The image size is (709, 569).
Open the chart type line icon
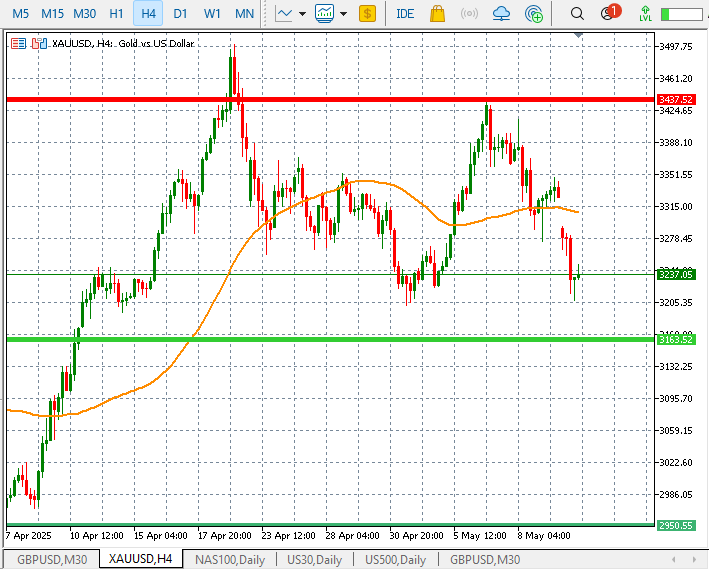coord(284,14)
